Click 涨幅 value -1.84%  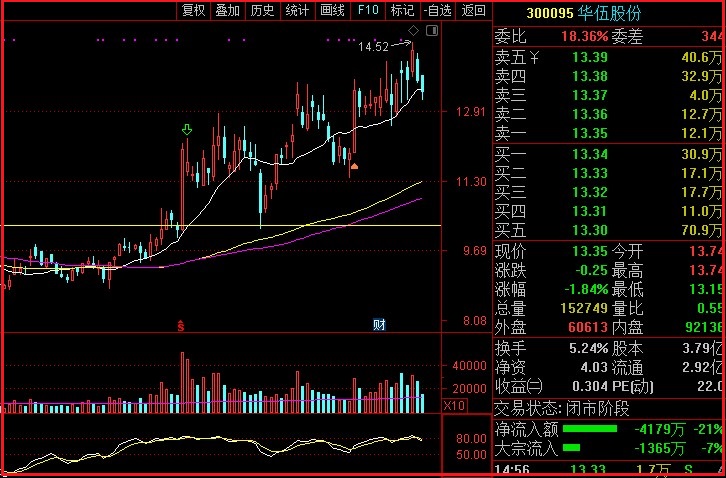click(586, 289)
